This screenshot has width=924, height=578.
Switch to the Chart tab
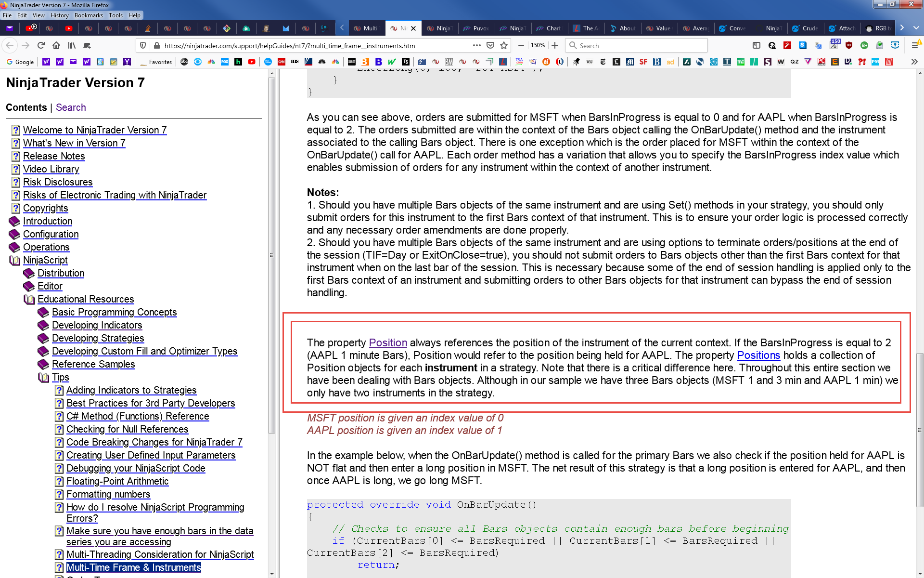coord(549,28)
